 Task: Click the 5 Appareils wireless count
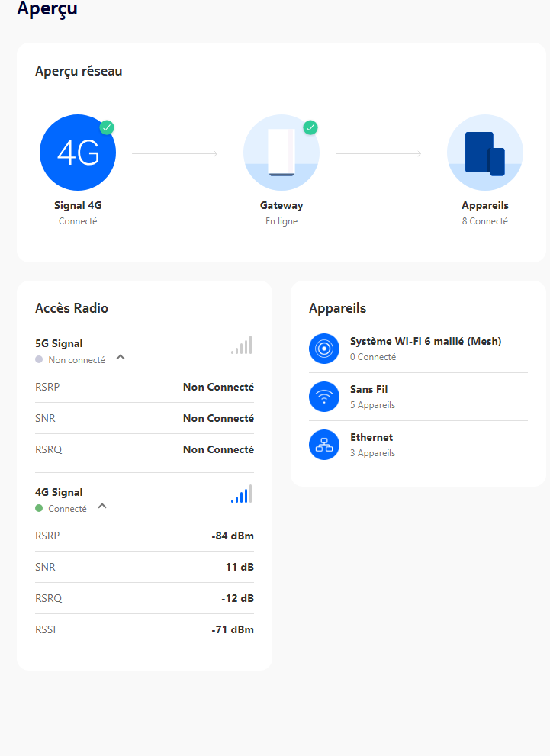(372, 405)
